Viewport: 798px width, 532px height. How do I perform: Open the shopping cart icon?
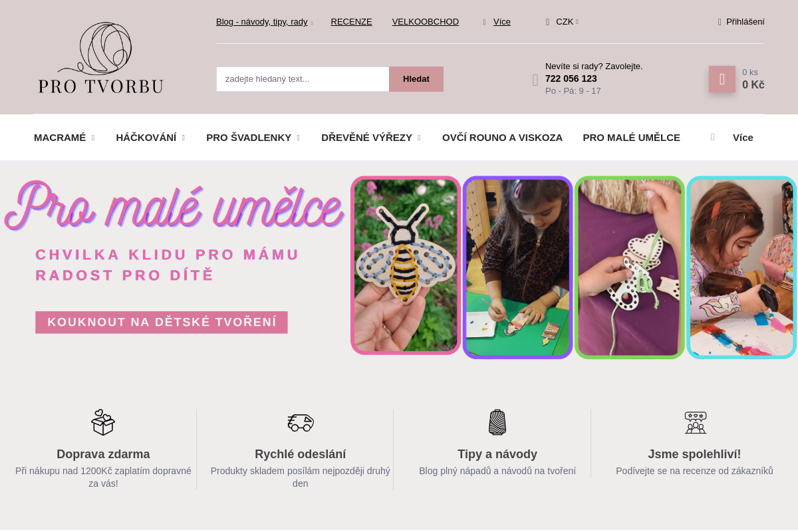(722, 79)
